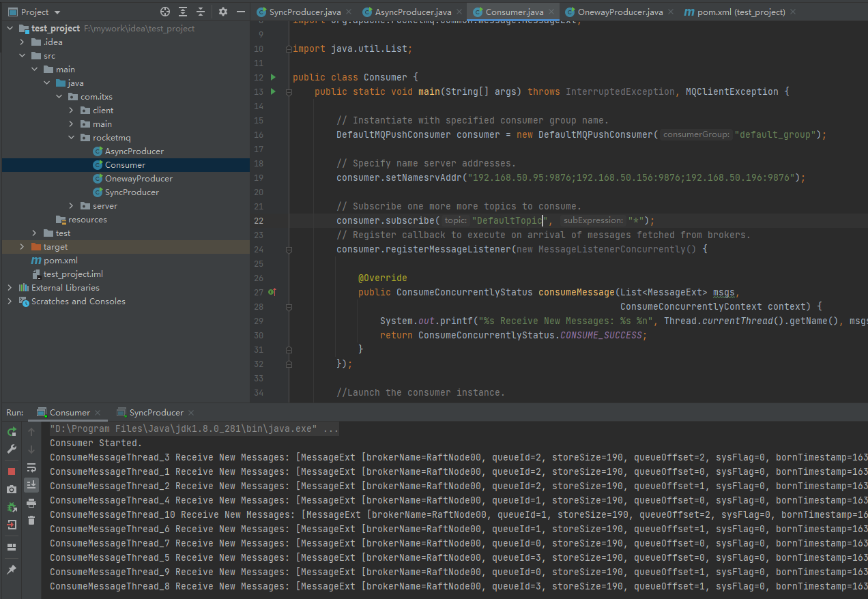This screenshot has height=599, width=868.
Task: Pin the Run tab
Action: pos(12,570)
